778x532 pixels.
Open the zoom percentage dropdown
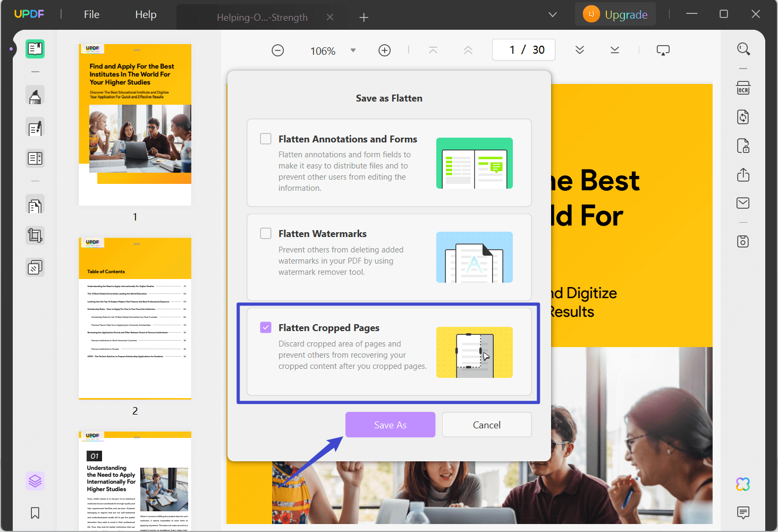click(352, 50)
